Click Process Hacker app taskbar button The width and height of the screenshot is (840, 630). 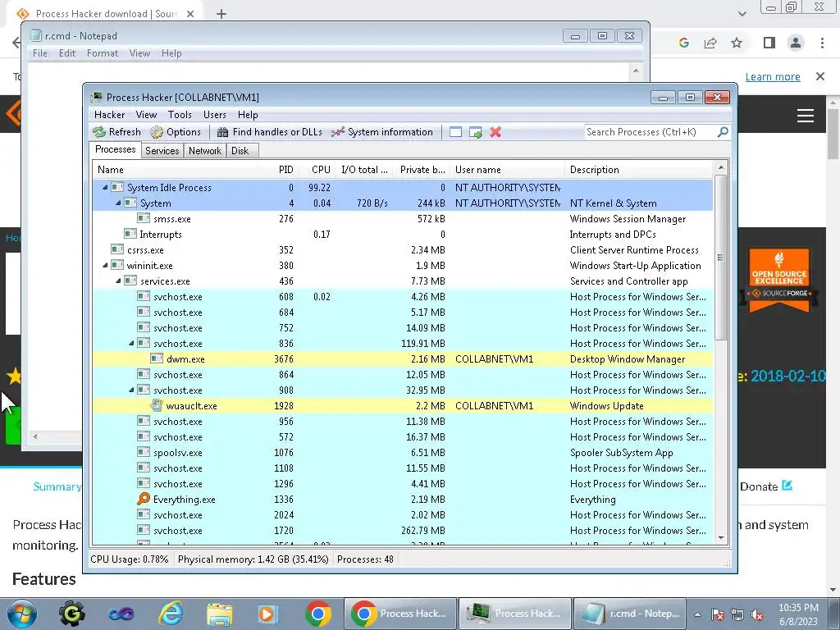(515, 614)
